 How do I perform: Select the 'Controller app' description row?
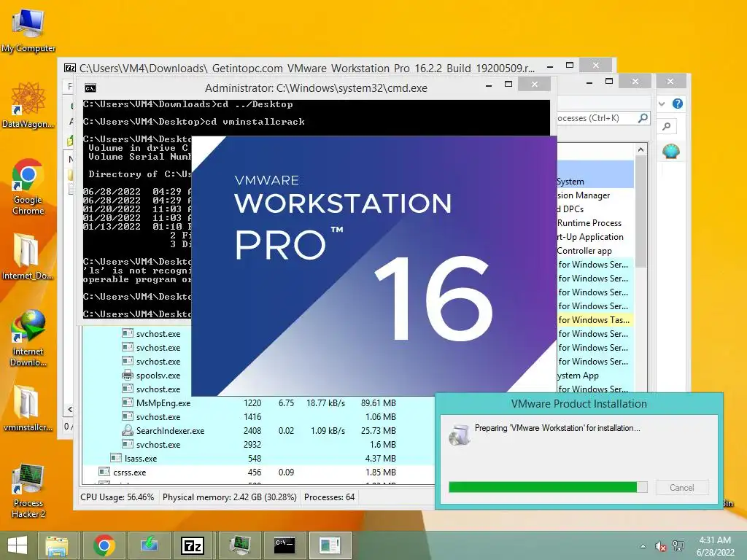(x=595, y=251)
